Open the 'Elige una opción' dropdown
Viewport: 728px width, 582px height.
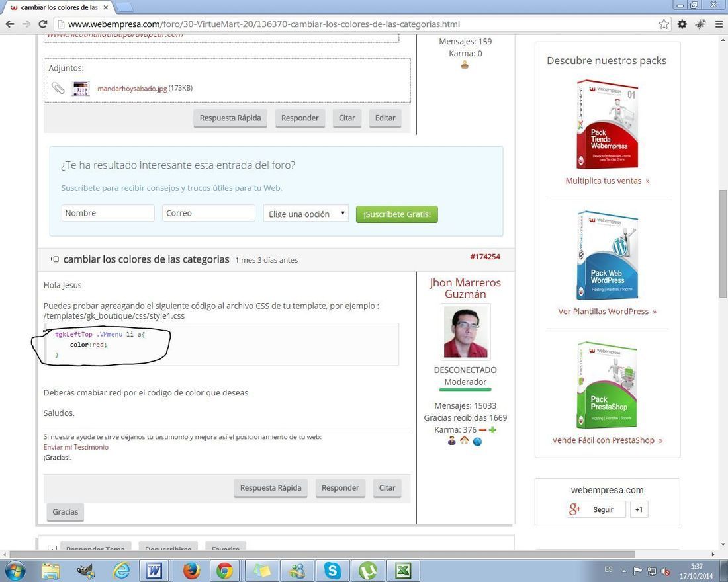click(306, 214)
